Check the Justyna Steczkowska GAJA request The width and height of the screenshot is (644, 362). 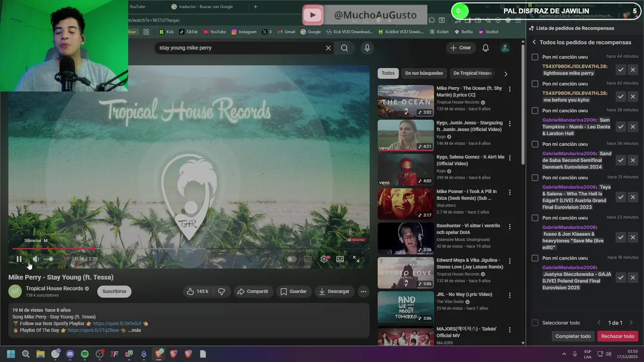pos(535,258)
